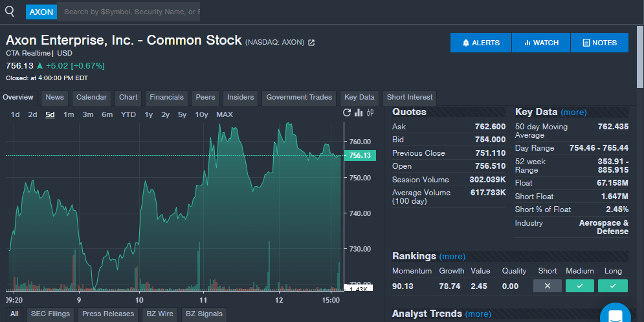The width and height of the screenshot is (644, 322).
Task: Filter news feed by SEC Filings
Action: [50, 314]
